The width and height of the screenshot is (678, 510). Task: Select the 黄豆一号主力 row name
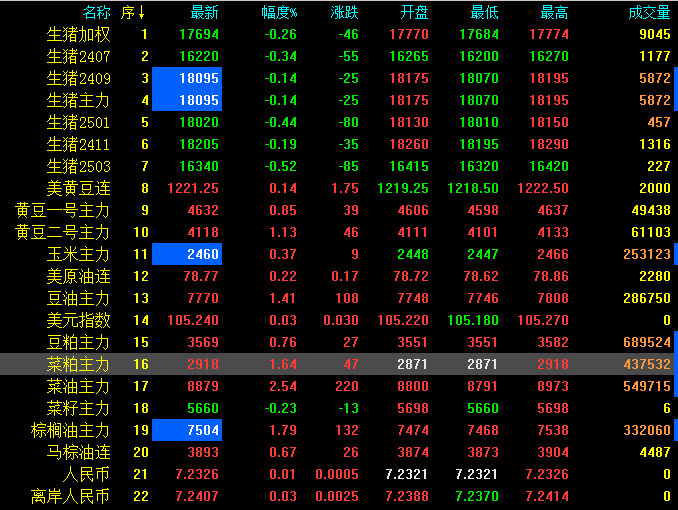(63, 211)
